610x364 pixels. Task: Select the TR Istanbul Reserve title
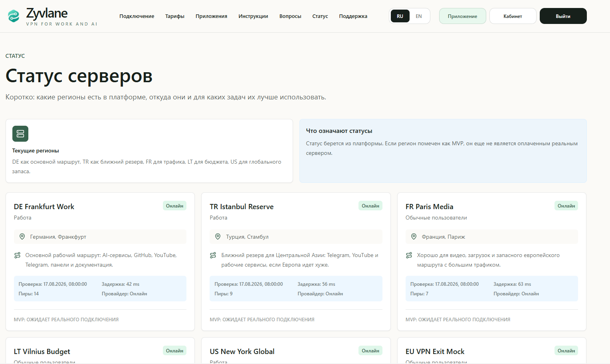(242, 207)
